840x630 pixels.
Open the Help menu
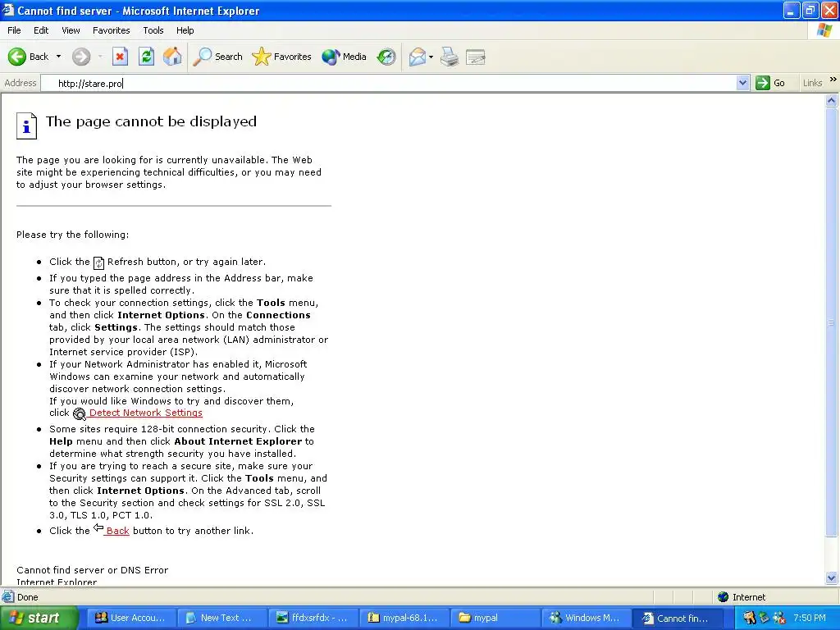[185, 30]
